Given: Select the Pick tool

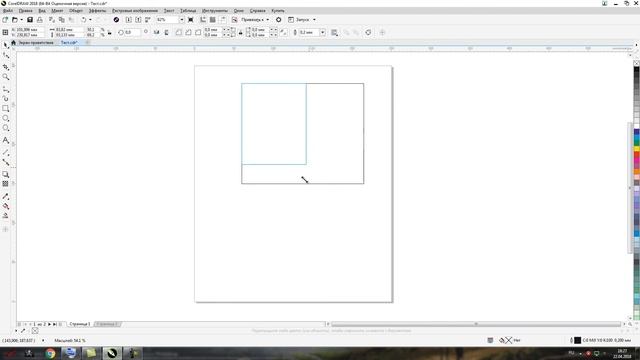Looking at the screenshot, I should tap(6, 45).
